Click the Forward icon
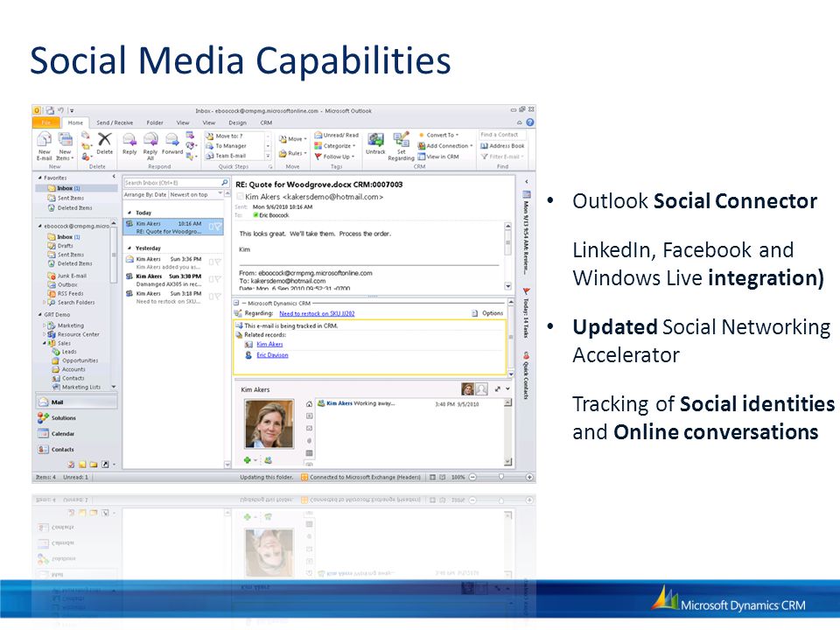 click(172, 140)
